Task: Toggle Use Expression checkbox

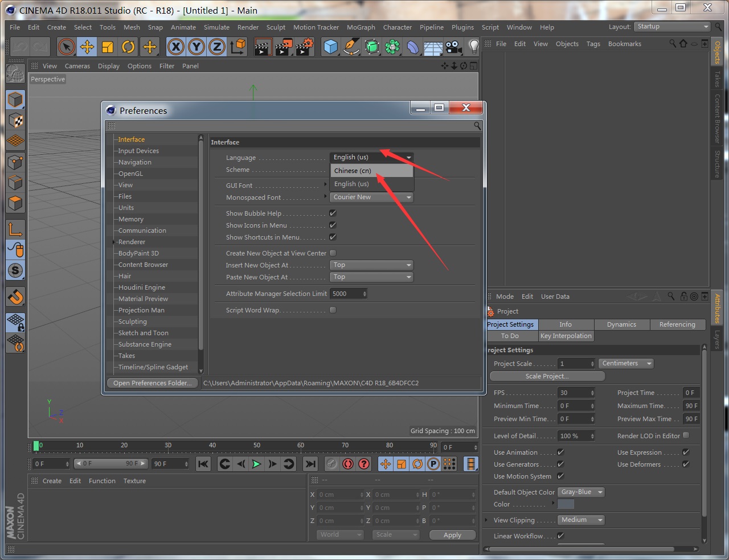Action: click(x=686, y=452)
